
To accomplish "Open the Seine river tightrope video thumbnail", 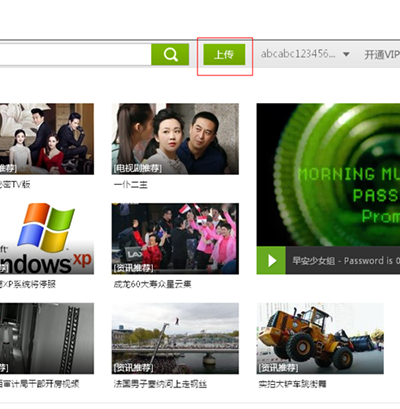I will 175,338.
